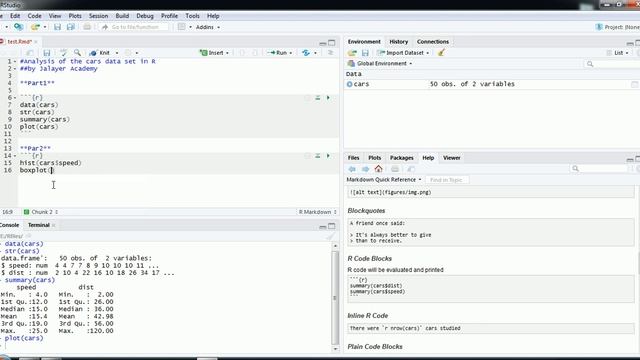The height and width of the screenshot is (360, 640).
Task: Click the open file folder icon in main toolbar
Action: pyautogui.click(x=36, y=27)
